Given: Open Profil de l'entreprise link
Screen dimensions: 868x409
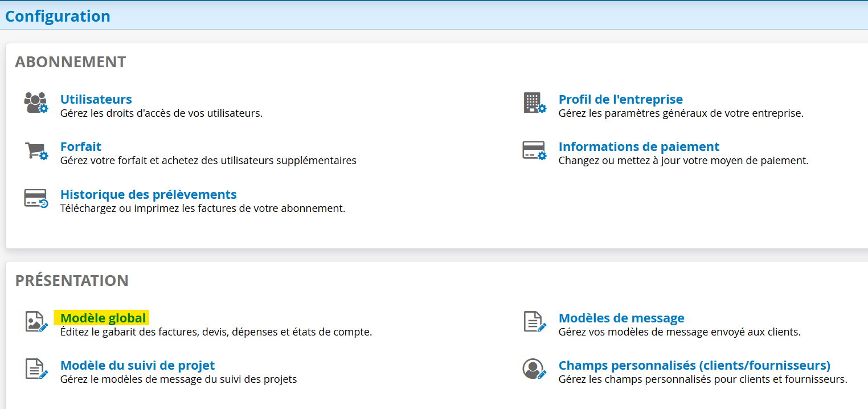Looking at the screenshot, I should (x=620, y=99).
